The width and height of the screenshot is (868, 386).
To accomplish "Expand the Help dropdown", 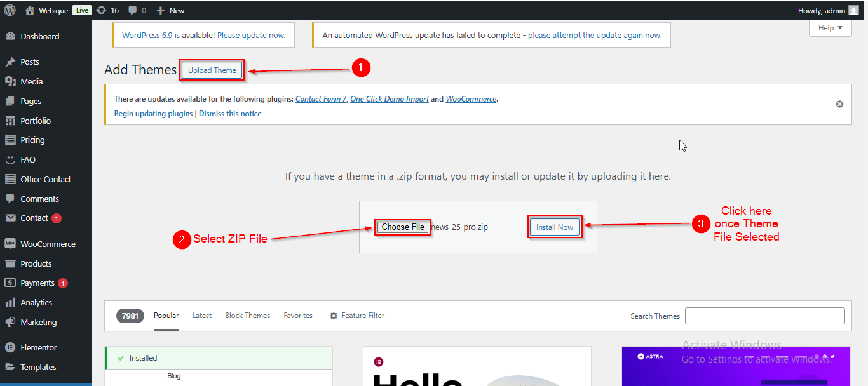I will [830, 28].
